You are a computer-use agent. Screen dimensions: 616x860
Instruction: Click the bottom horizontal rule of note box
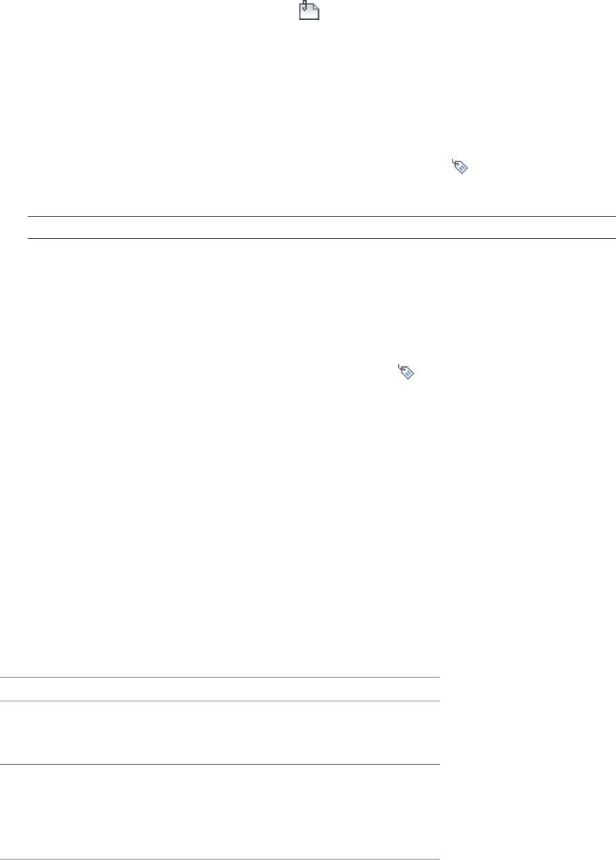(x=321, y=239)
